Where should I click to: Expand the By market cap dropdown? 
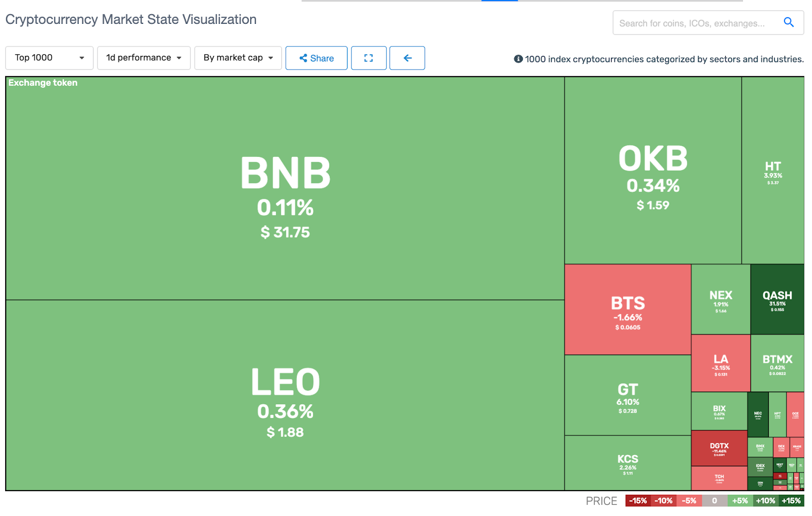pos(238,58)
